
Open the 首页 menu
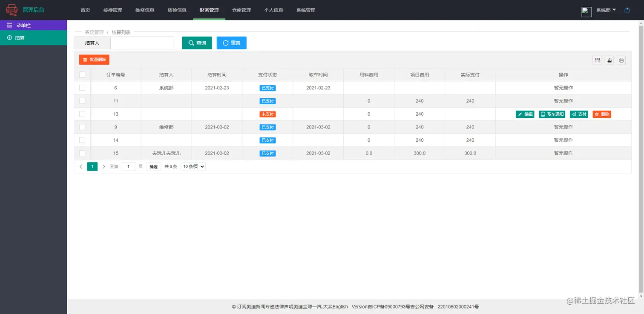pyautogui.click(x=85, y=10)
